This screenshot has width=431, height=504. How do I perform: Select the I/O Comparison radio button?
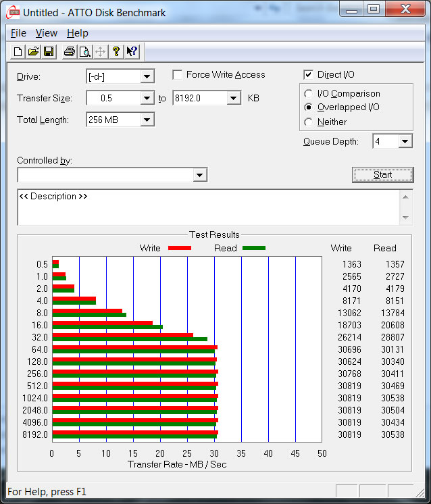[x=308, y=93]
